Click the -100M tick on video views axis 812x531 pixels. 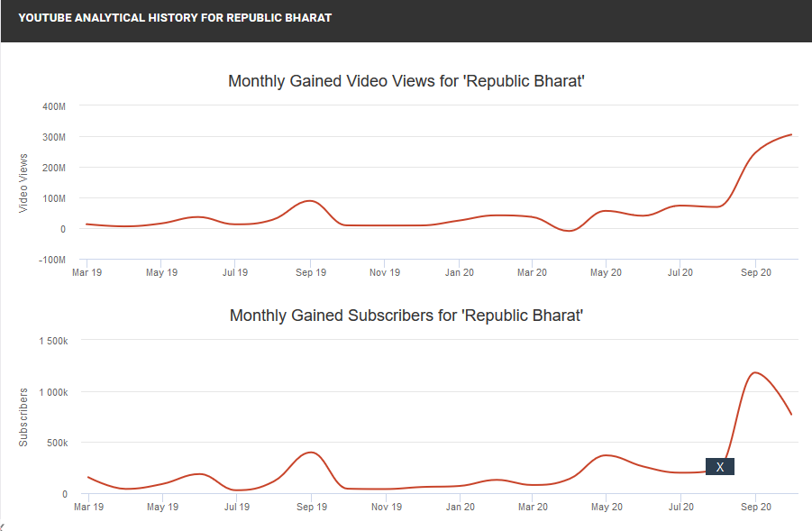52,260
